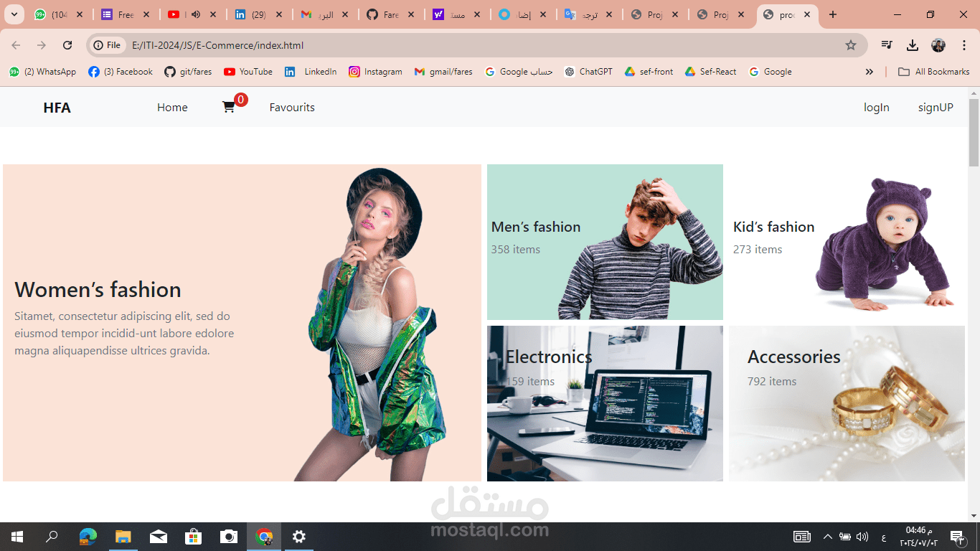Open the Chrome three-dot menu
This screenshot has width=980, height=551.
point(964,44)
